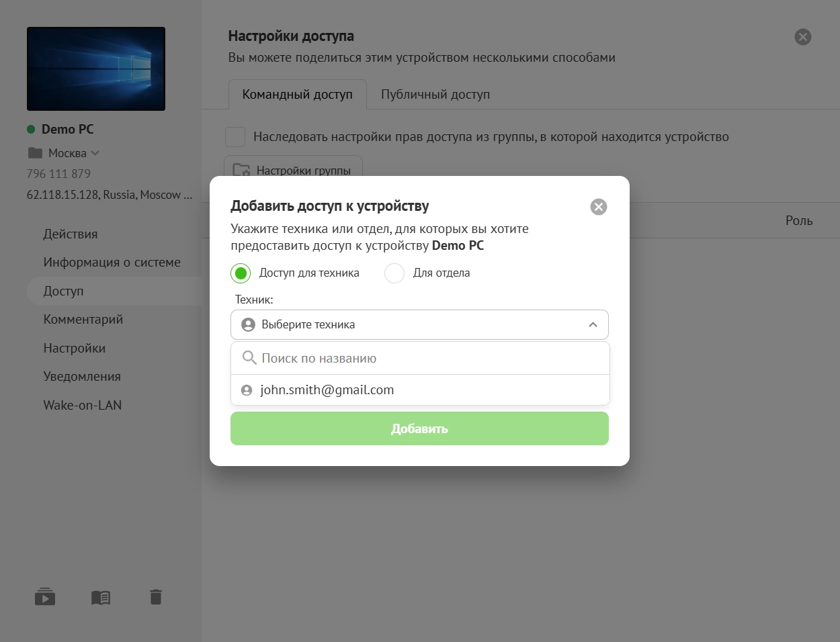The width and height of the screenshot is (840, 642).
Task: Click the magnifier icon in search field
Action: [249, 358]
